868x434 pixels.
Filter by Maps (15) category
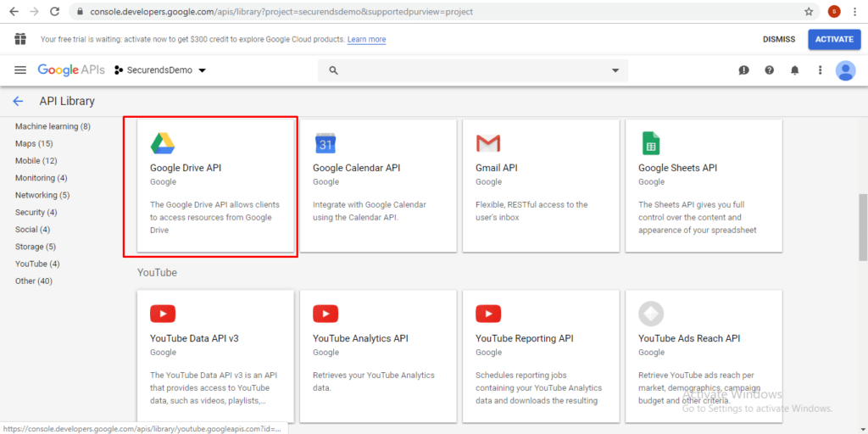coord(34,143)
